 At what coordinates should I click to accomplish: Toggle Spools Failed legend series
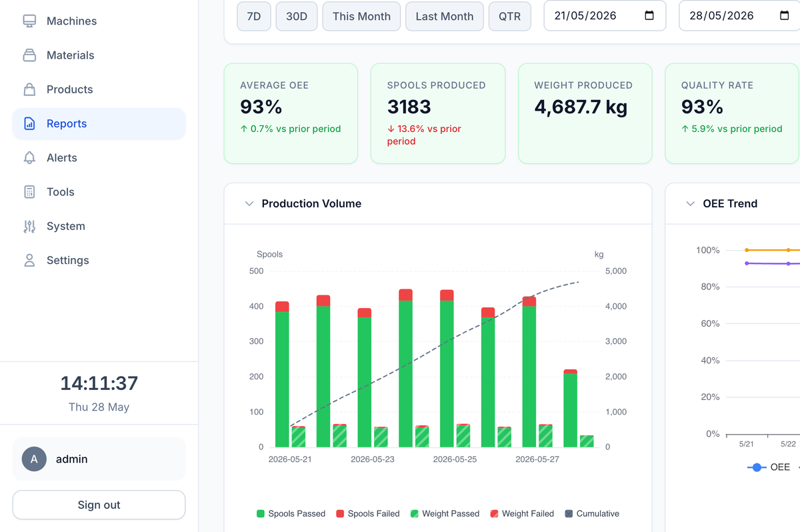(x=368, y=513)
